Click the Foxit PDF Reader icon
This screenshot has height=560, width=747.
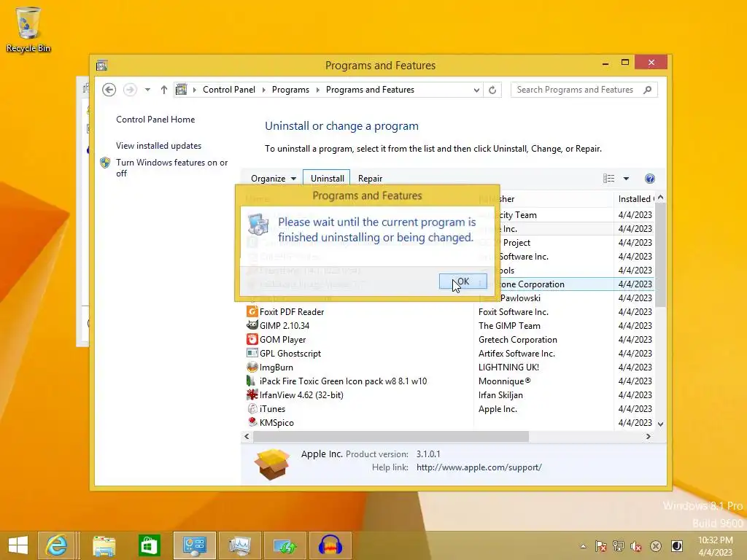pyautogui.click(x=252, y=311)
